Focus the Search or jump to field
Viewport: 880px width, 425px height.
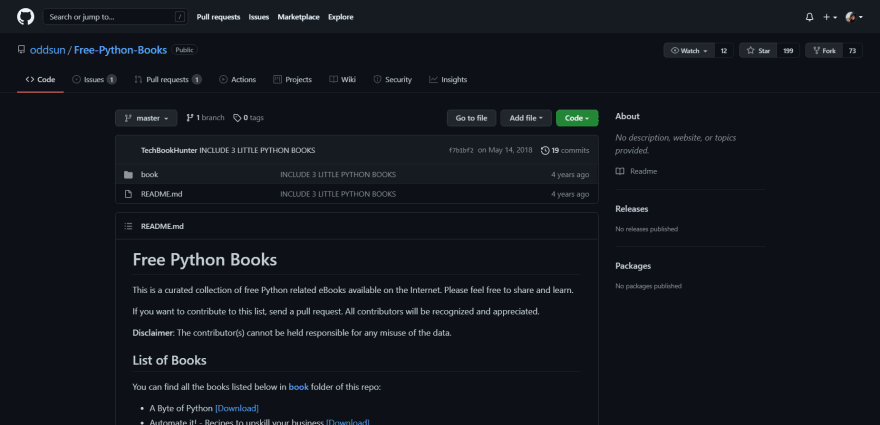[116, 17]
